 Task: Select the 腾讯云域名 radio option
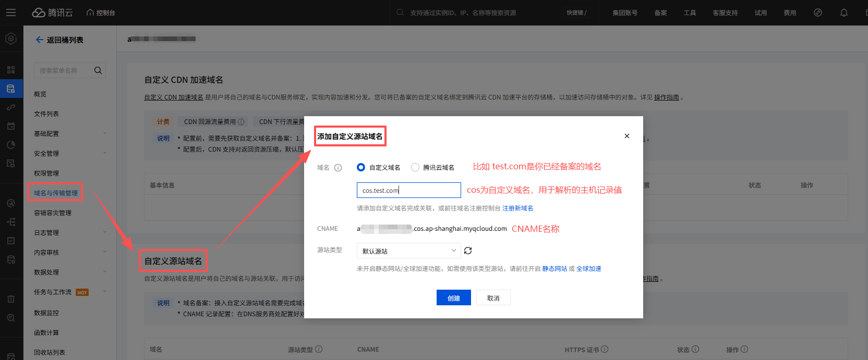click(x=415, y=167)
